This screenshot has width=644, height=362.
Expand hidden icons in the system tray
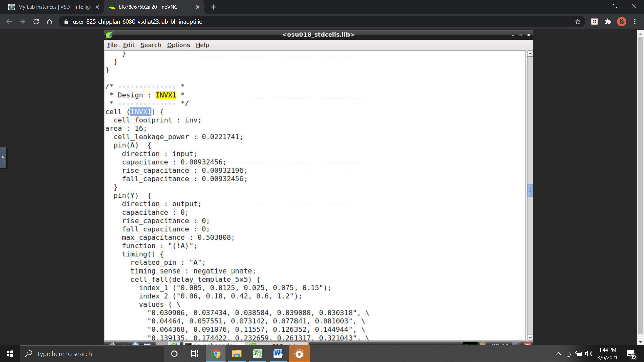point(558,353)
